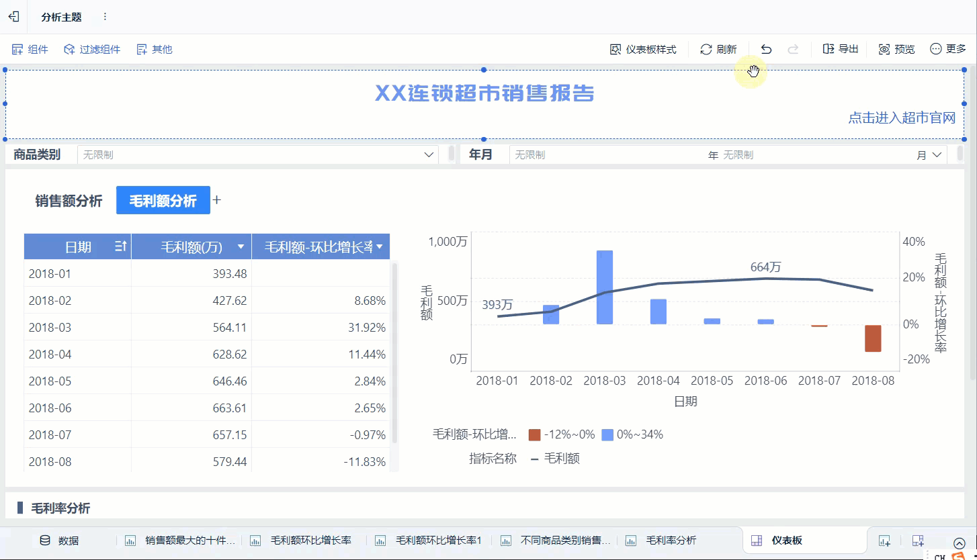Open the three-dot menu beside 分析主题

click(x=105, y=17)
